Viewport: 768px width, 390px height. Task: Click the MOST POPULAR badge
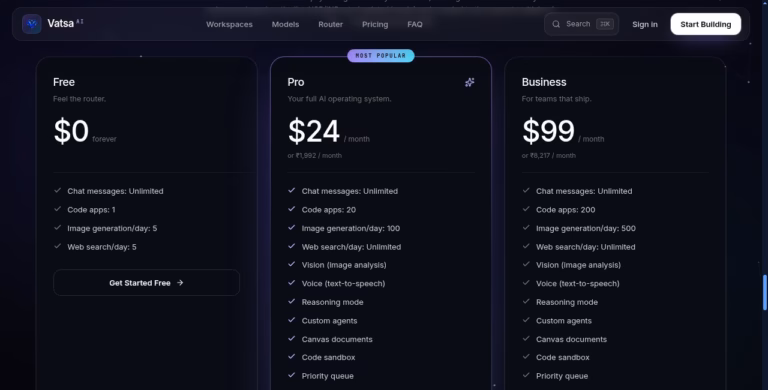[381, 56]
